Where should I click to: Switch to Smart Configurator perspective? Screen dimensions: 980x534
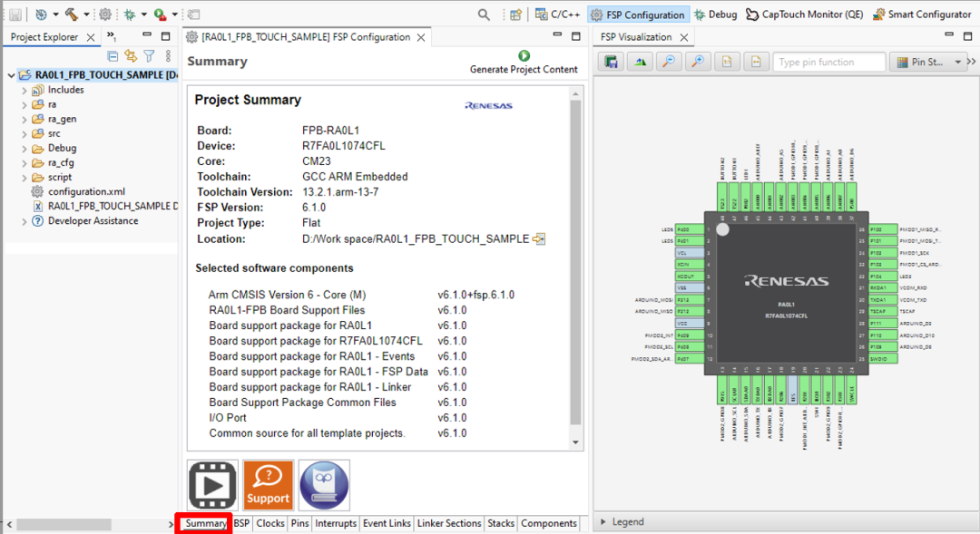click(x=922, y=15)
